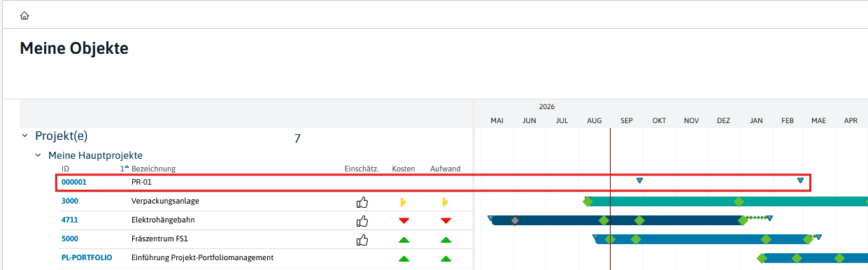Select the blue end triangle after Elektrohängebahn bar
Screen dimensions: 868x270
pyautogui.click(x=769, y=218)
